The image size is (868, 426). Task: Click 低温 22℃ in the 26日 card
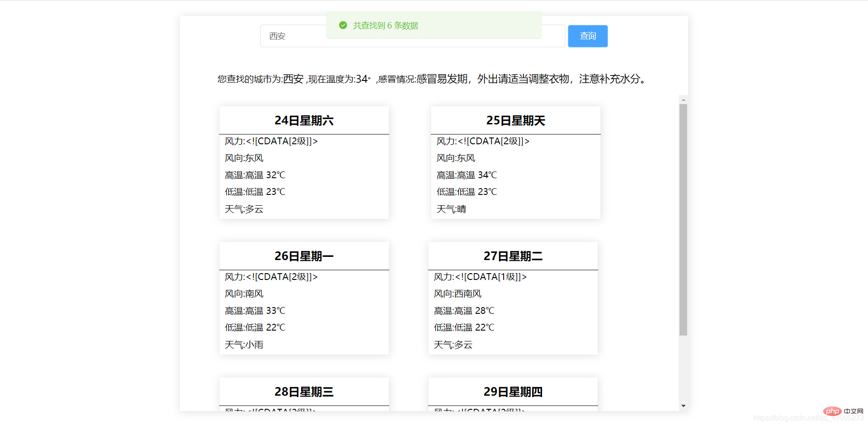(x=255, y=327)
